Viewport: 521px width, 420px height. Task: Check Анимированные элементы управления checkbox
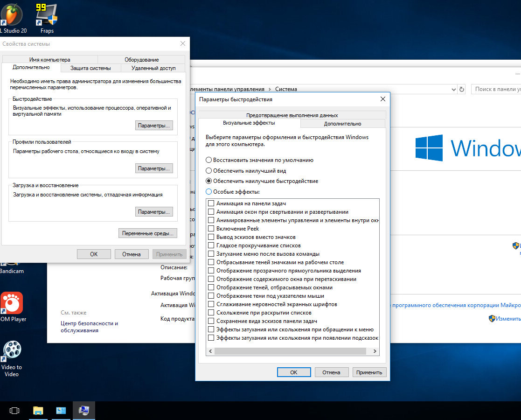211,220
